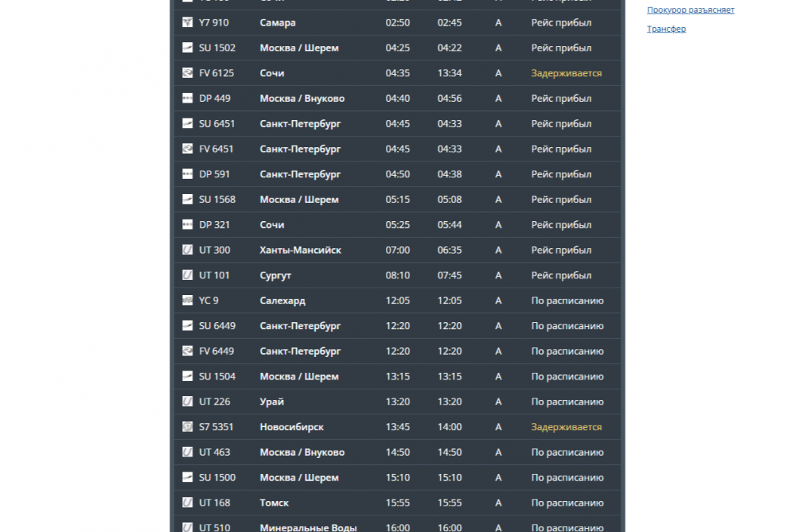Click the airline logo for flight YC 9

click(x=187, y=301)
